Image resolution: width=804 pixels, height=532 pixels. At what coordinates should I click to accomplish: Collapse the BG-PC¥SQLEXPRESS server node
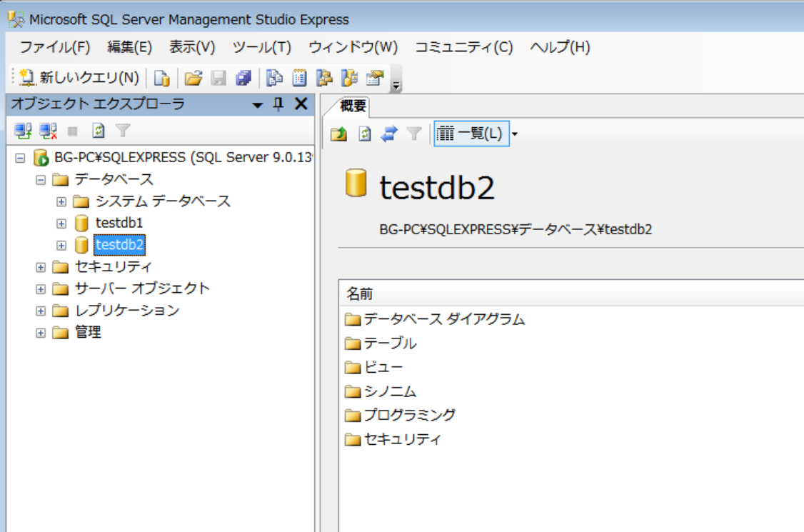tap(20, 158)
